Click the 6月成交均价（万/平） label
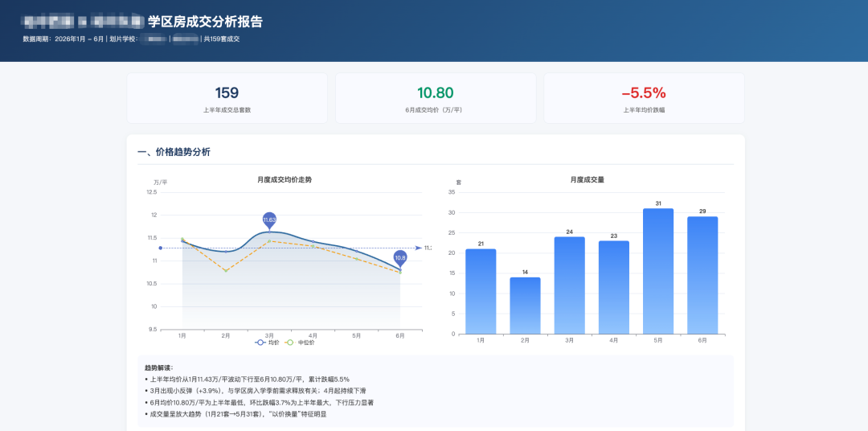Viewport: 868px width, 431px height. pyautogui.click(x=435, y=109)
